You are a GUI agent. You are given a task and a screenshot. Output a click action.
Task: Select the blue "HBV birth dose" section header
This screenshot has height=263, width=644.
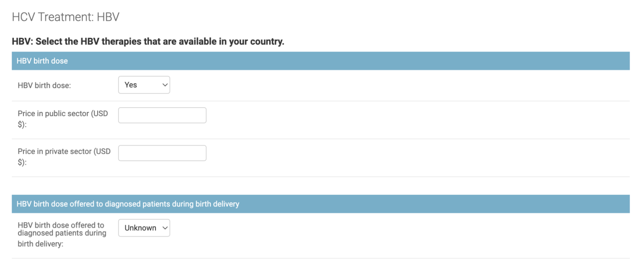(42, 61)
